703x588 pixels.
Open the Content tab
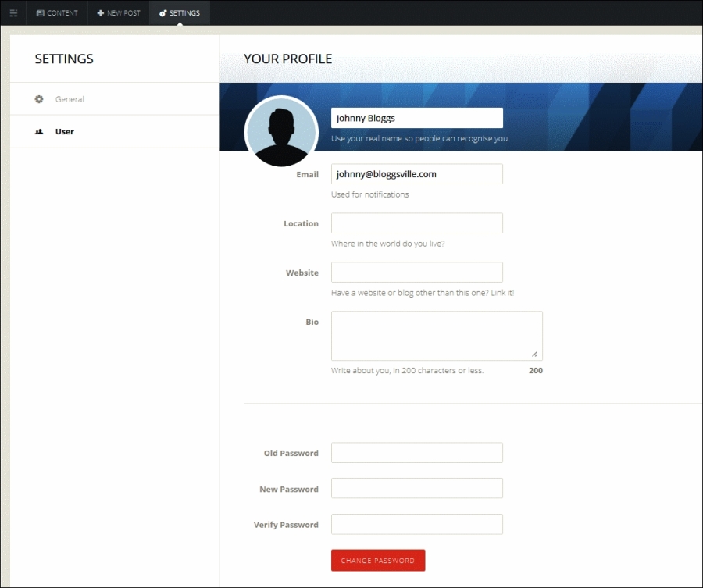click(57, 13)
